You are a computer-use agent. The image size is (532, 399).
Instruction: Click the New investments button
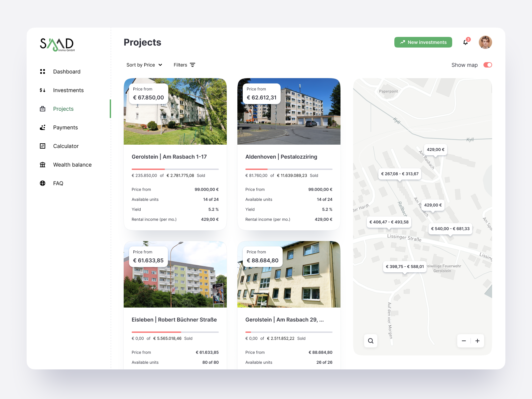(423, 42)
